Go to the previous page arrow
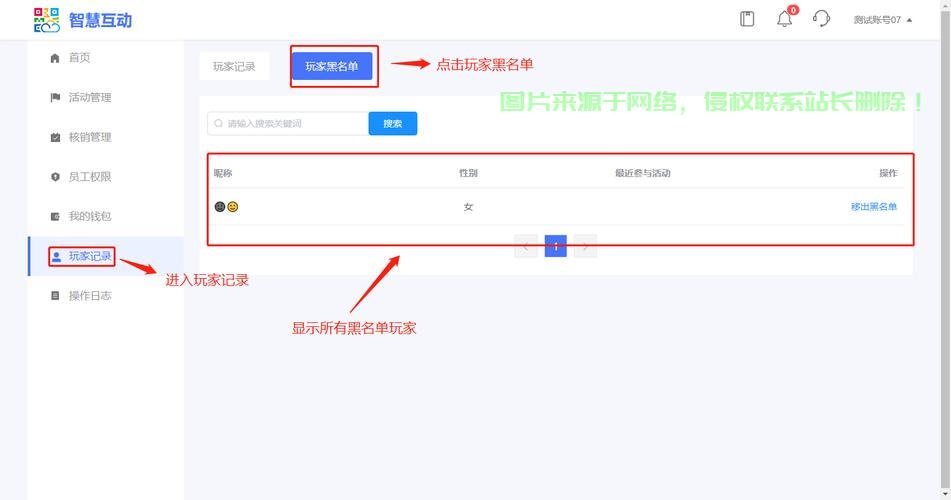The width and height of the screenshot is (951, 500). (526, 246)
